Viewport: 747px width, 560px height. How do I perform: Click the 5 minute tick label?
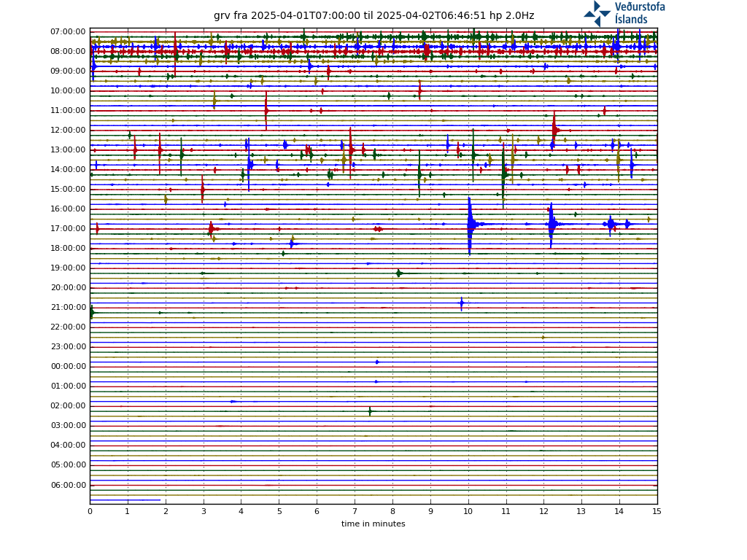[x=279, y=511]
